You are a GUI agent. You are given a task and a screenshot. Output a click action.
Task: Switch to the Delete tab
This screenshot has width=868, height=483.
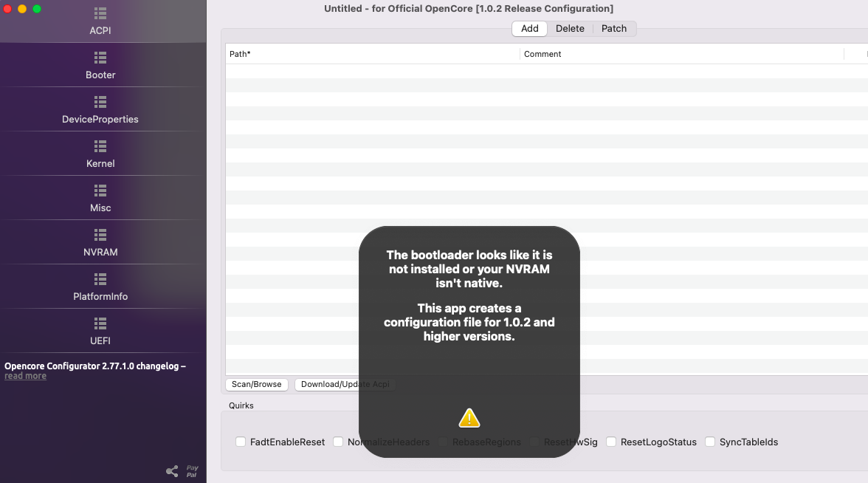[x=570, y=29]
